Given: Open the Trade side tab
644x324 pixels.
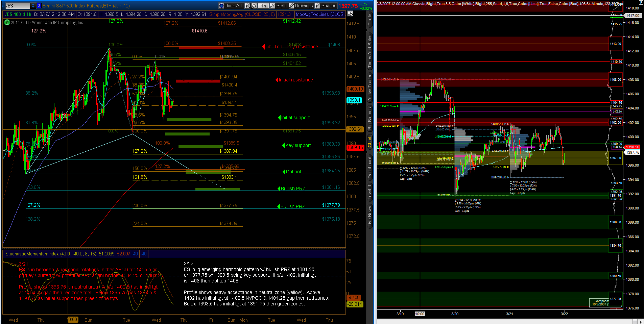Looking at the screenshot, I should point(370,20).
